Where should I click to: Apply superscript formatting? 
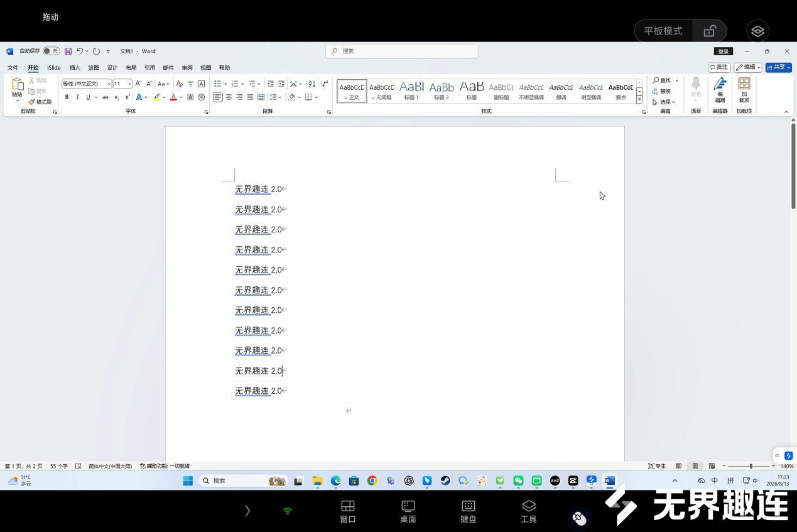(127, 97)
